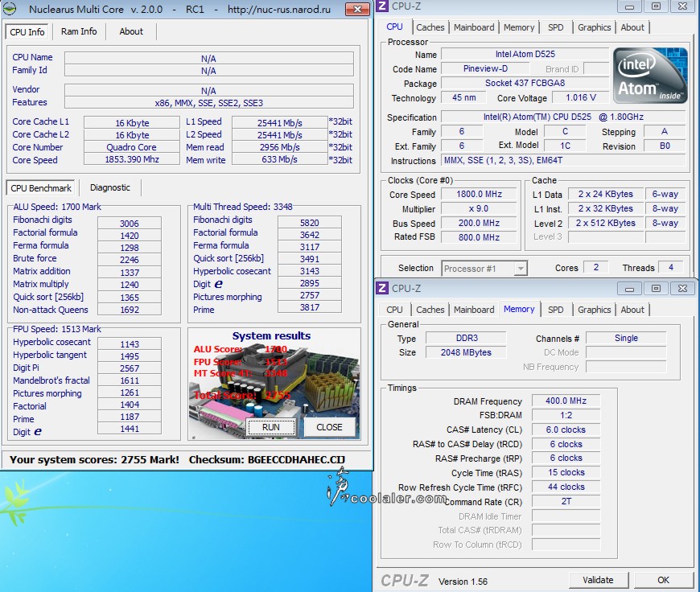The height and width of the screenshot is (592, 700).
Task: Open Caches tab in lower CPU-Z window
Action: click(430, 310)
